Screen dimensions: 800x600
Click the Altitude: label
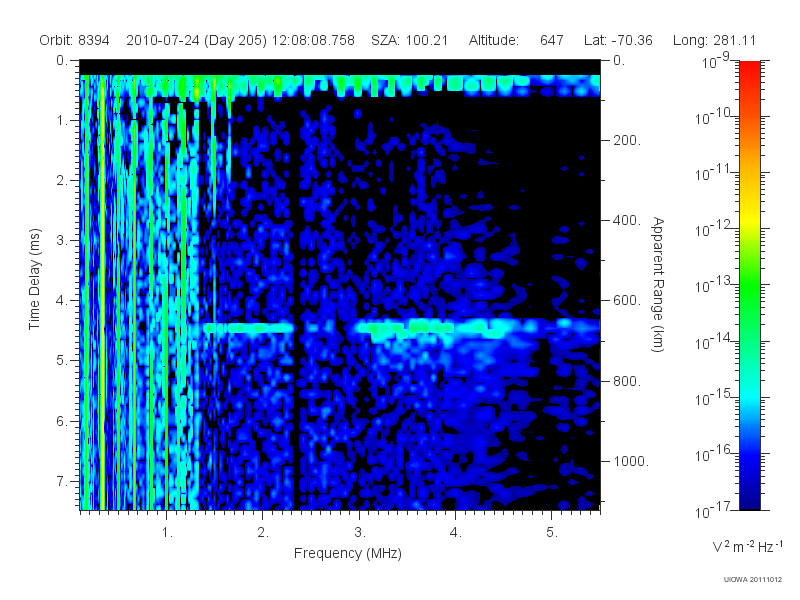pos(493,40)
